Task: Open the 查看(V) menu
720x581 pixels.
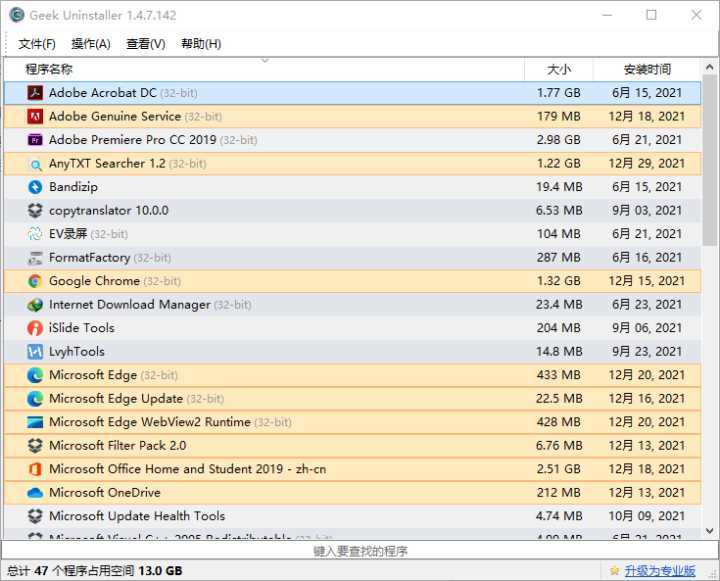Action: point(146,44)
